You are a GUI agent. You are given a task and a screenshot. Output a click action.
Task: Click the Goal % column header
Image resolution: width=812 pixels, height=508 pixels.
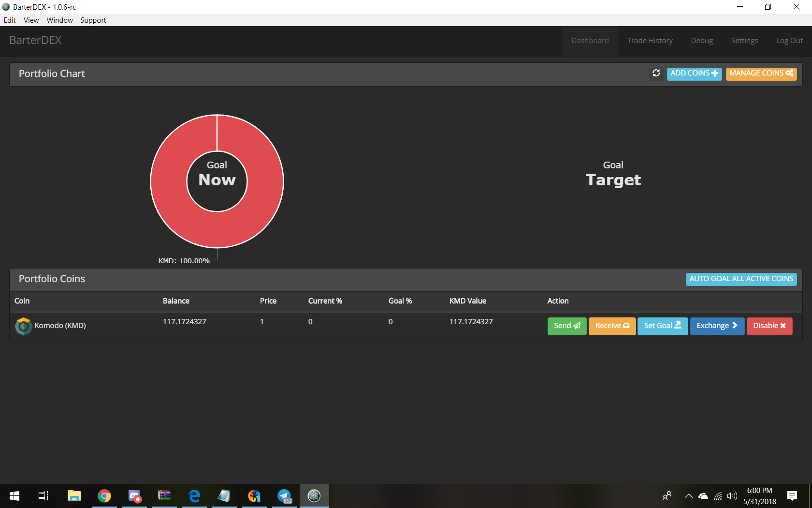pos(400,301)
